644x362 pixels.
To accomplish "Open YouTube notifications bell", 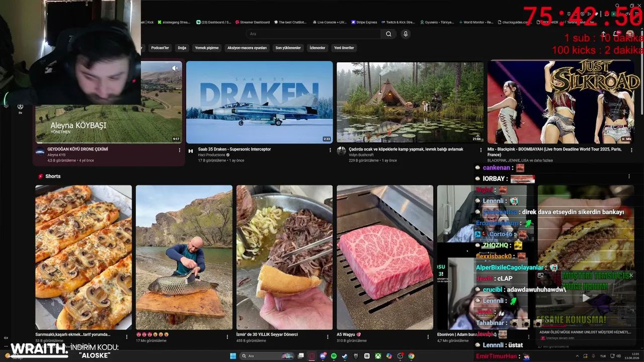I will (x=617, y=34).
